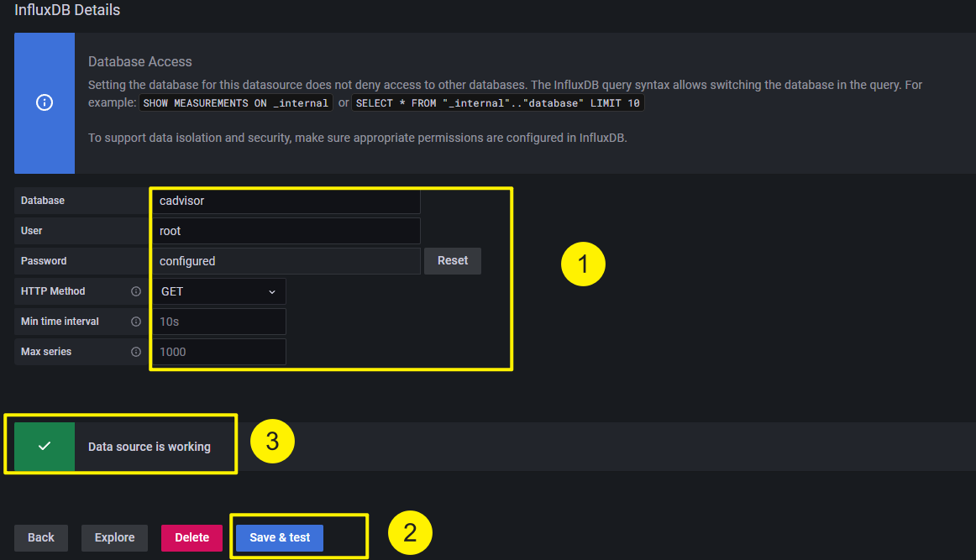Click the 'Min time interval' label text

[x=60, y=322]
